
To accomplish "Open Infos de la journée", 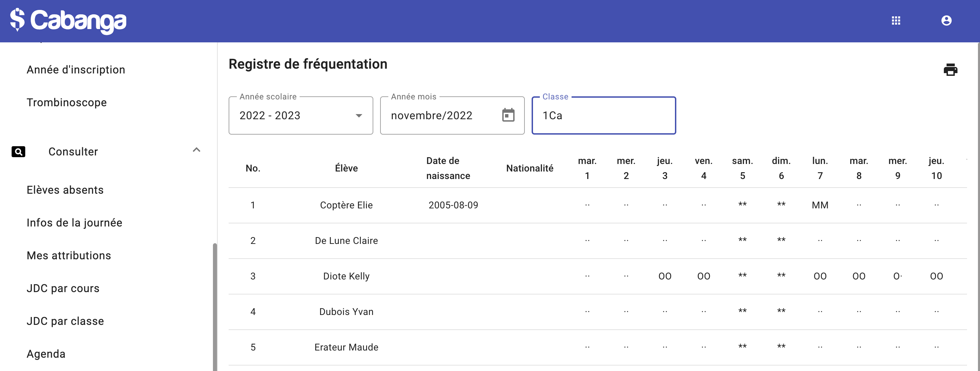I will tap(75, 222).
